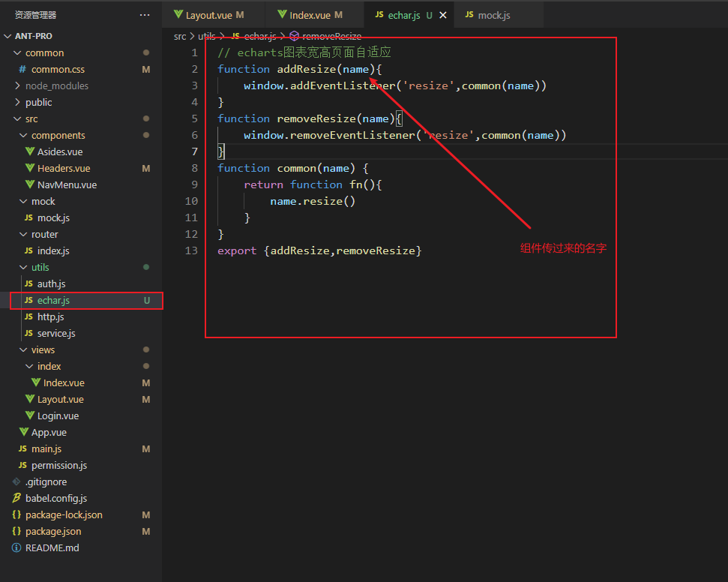728x582 pixels.
Task: Open package.json file
Action: 81,531
